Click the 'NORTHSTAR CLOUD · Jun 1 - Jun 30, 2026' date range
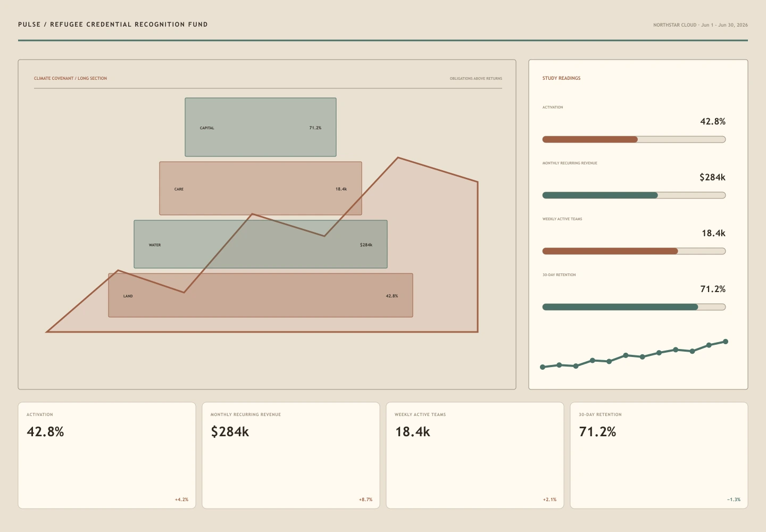 click(701, 25)
